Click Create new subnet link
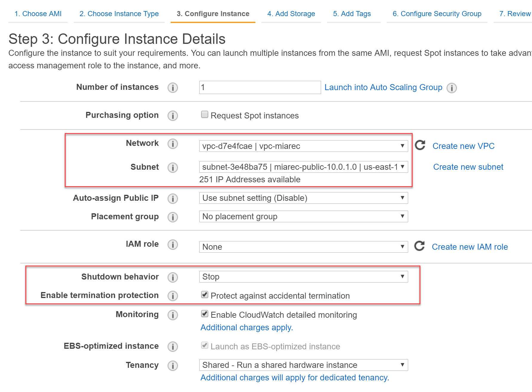 (468, 167)
